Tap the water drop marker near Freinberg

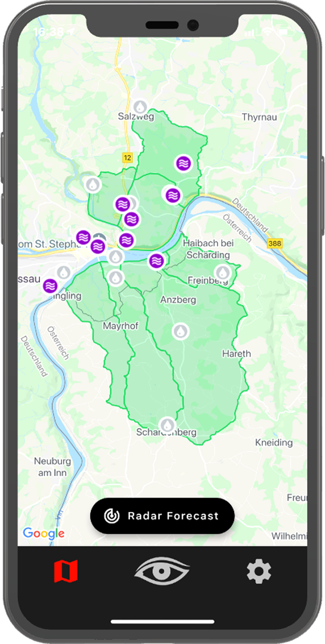pos(222,272)
